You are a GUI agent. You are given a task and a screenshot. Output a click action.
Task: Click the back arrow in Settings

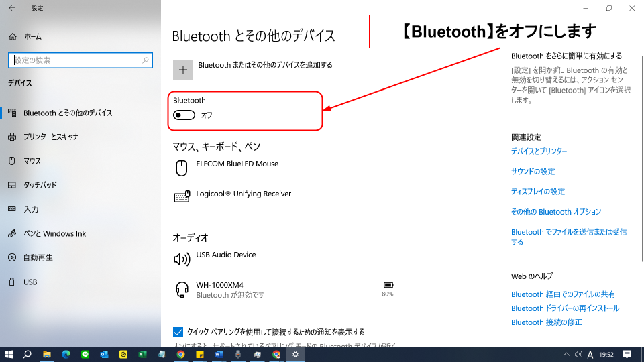pos(11,8)
